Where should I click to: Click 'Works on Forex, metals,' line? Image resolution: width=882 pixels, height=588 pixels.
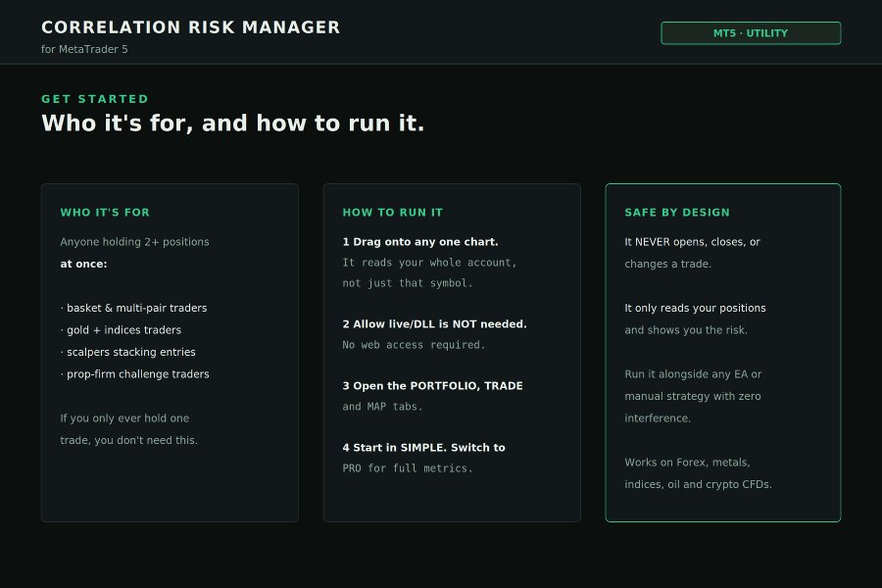tap(687, 462)
